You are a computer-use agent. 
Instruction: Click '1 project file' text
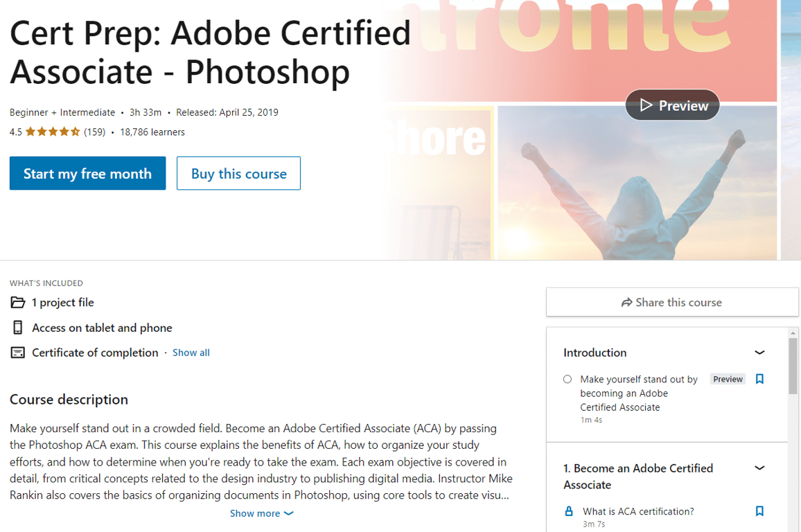pos(63,302)
